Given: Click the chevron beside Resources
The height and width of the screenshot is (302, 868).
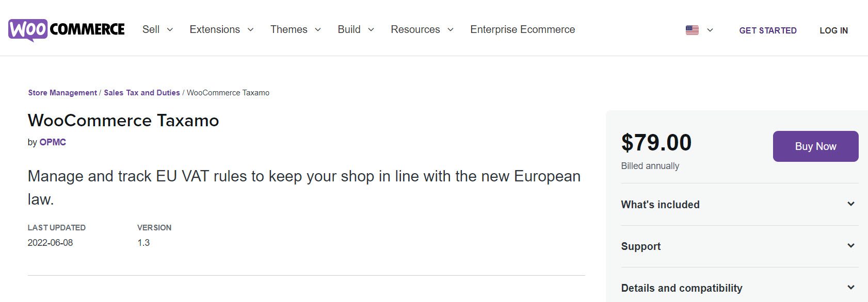Looking at the screenshot, I should click(451, 30).
